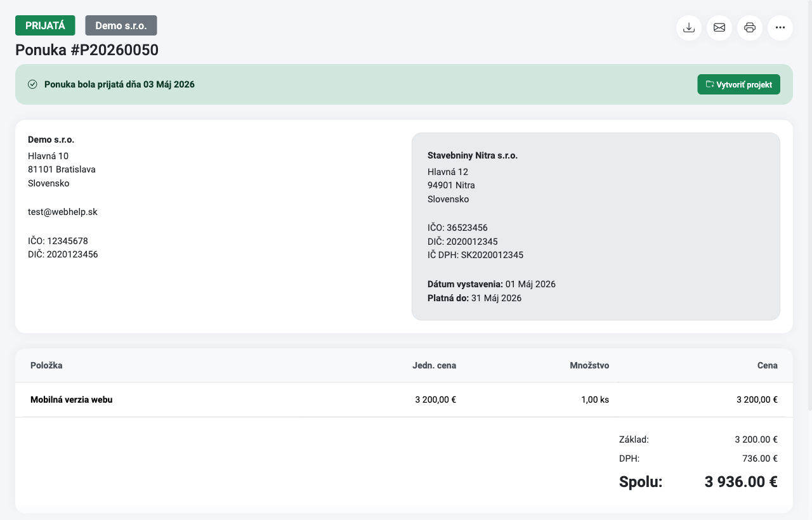Click Platná do 31 Máj 2026
The height and width of the screenshot is (520, 812).
click(x=475, y=298)
